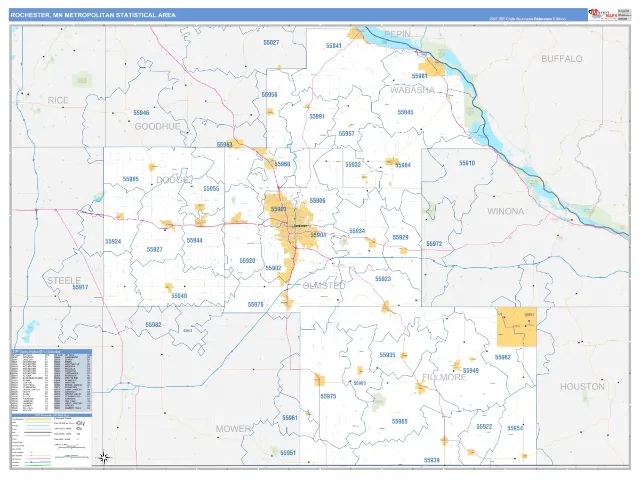Click ZIP code 55902

click(x=273, y=268)
